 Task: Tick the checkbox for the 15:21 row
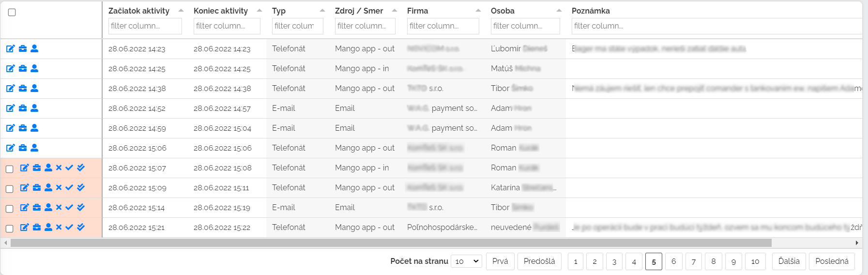[x=10, y=229]
